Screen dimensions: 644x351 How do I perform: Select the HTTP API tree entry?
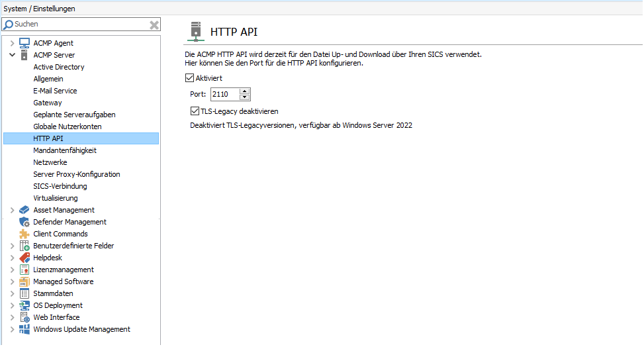pyautogui.click(x=81, y=138)
